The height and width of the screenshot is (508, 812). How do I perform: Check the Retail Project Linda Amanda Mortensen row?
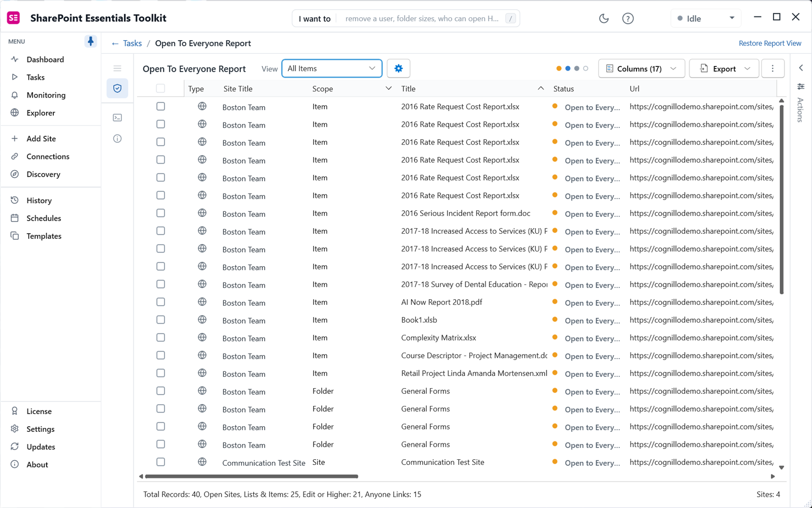pos(160,373)
